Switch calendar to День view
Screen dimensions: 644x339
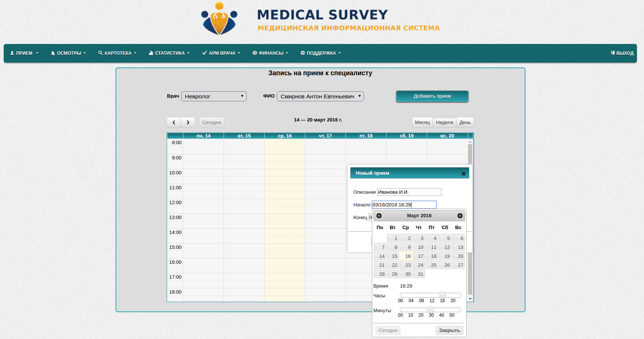[465, 122]
